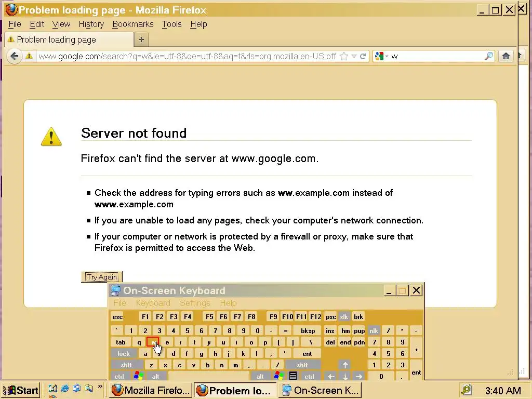
Task: Open the Tools menu
Action: pos(171,24)
